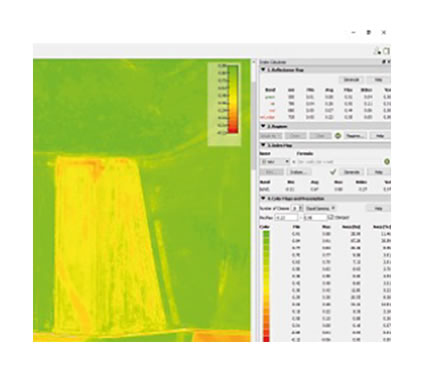Collapse the 2. Regions section
The image size is (424, 371).
(263, 126)
